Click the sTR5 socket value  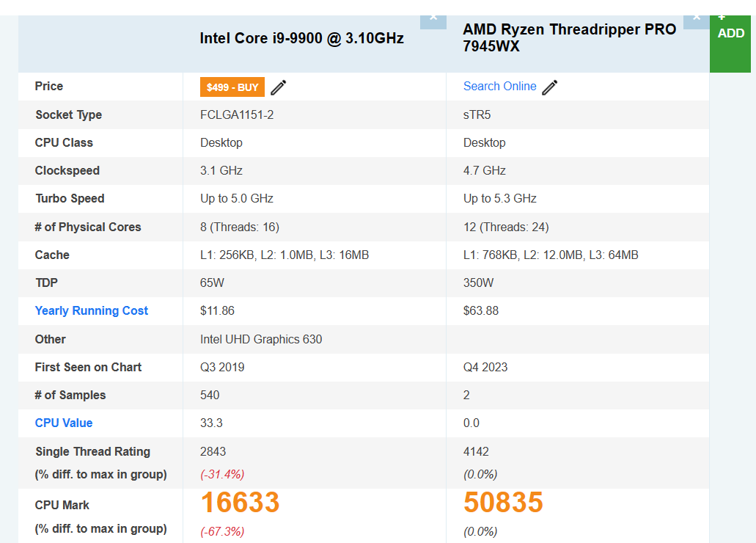(x=477, y=115)
